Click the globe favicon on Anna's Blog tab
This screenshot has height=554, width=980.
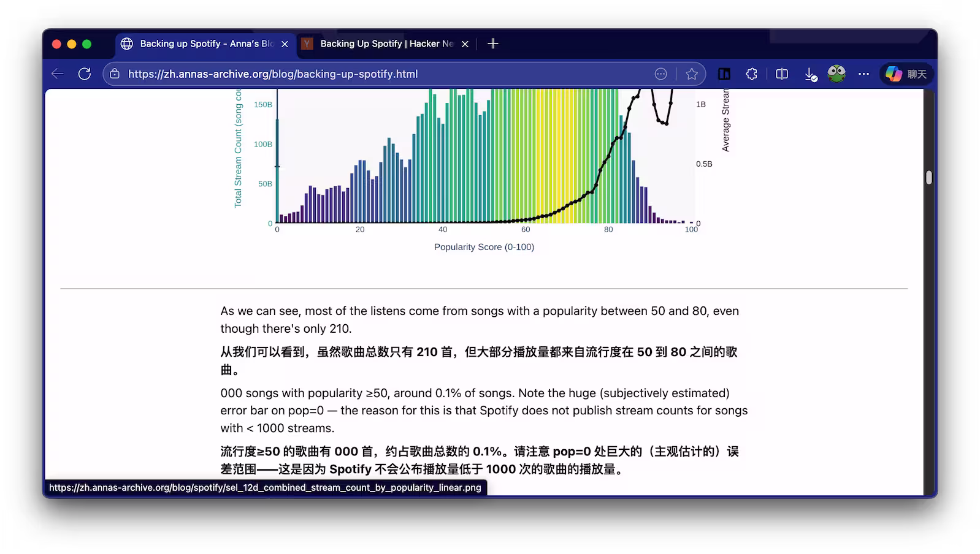pyautogui.click(x=127, y=44)
